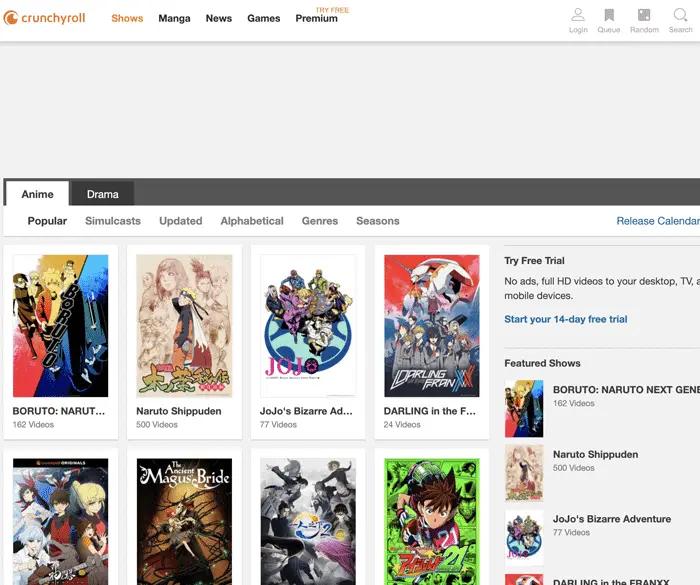The width and height of the screenshot is (700, 585).
Task: Open featured BORUTO small thumbnail
Action: tap(524, 409)
